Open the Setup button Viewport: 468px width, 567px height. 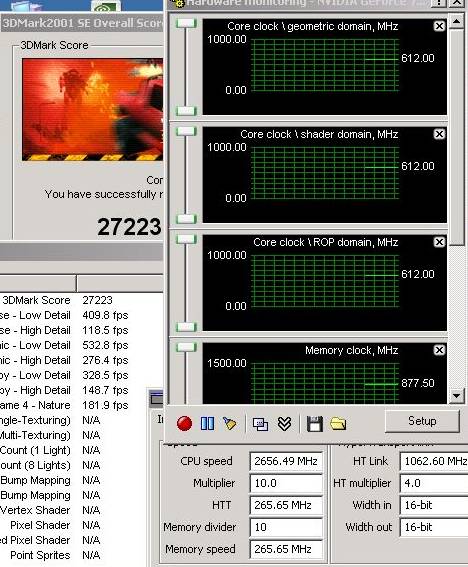[422, 421]
